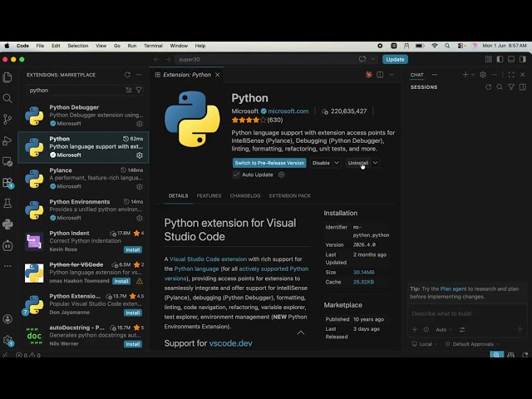Click the Disable button
Screen dimensions: 532x399
321,163
